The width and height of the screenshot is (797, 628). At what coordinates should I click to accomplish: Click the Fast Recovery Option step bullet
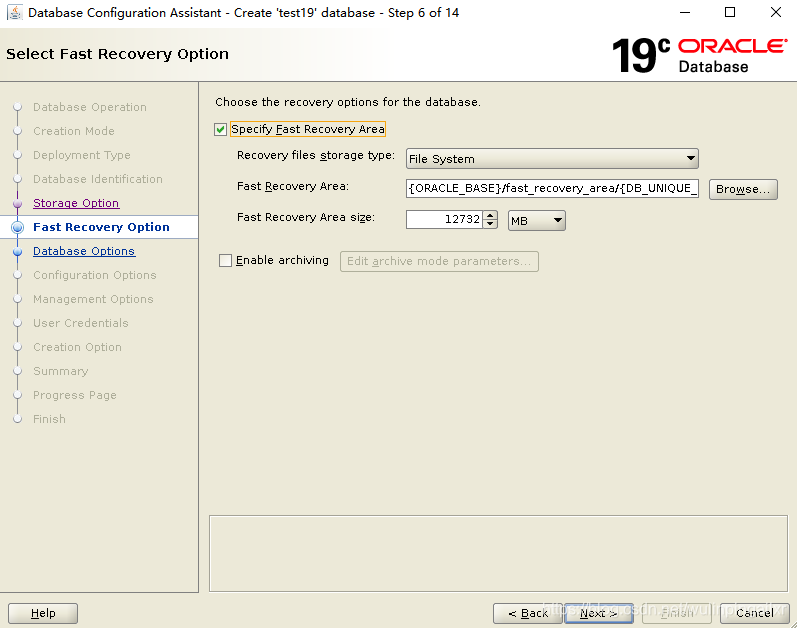[18, 227]
